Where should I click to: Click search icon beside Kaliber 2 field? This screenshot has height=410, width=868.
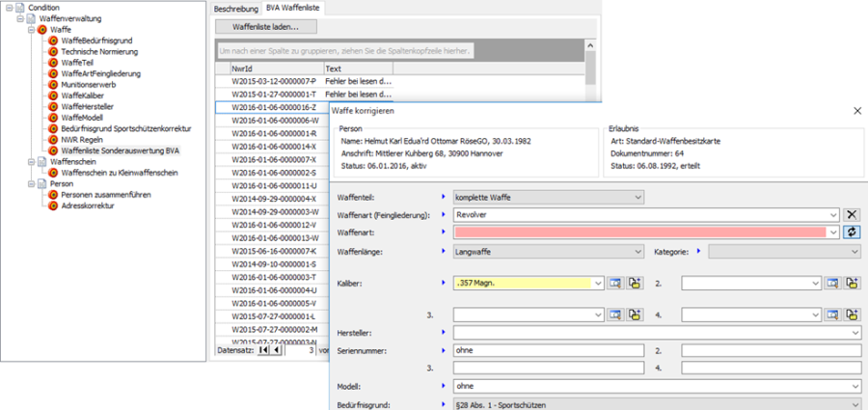coord(832,284)
